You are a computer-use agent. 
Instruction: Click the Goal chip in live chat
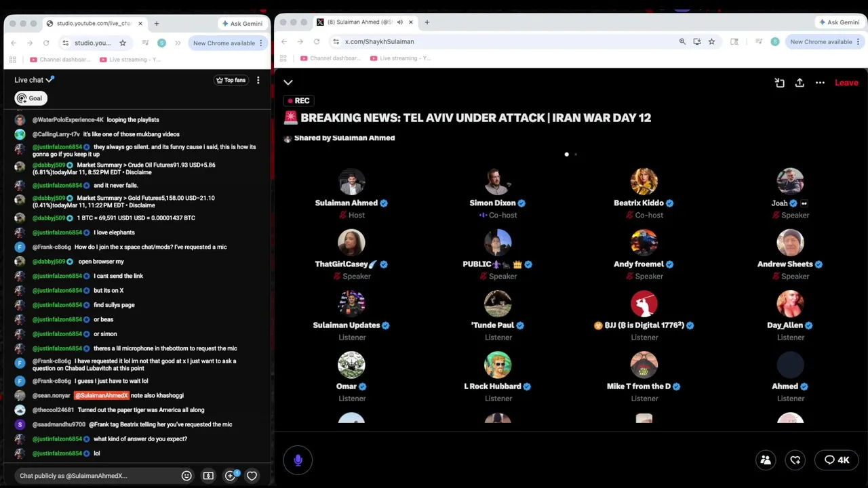point(31,98)
